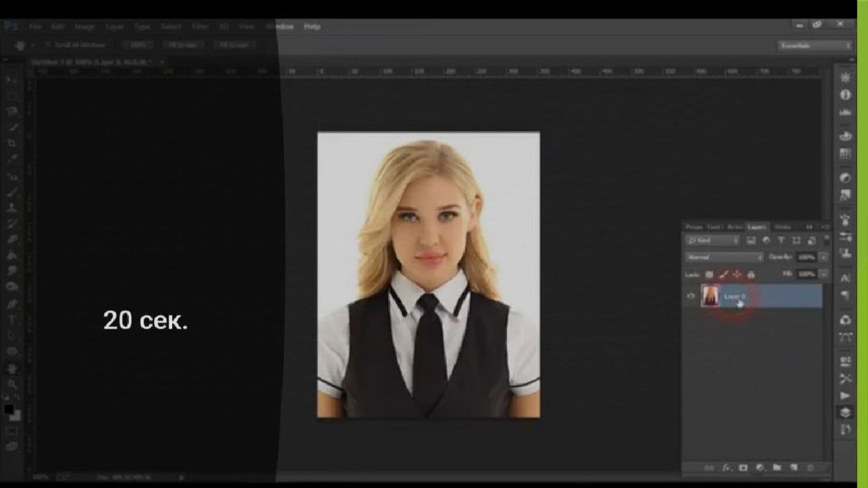Open the Filter menu
The image size is (868, 488).
coord(200,26)
